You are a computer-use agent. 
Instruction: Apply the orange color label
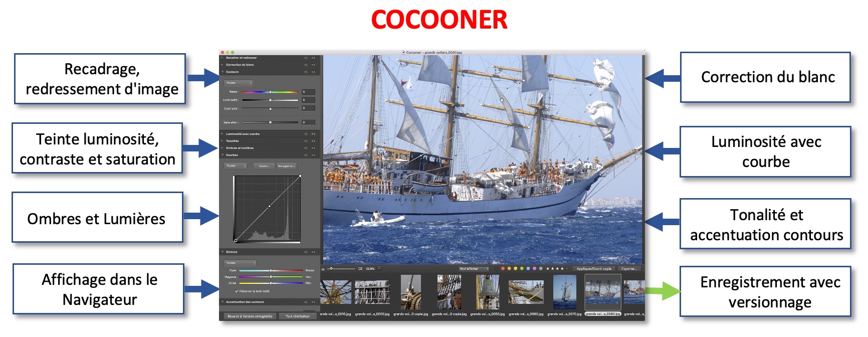(x=509, y=268)
